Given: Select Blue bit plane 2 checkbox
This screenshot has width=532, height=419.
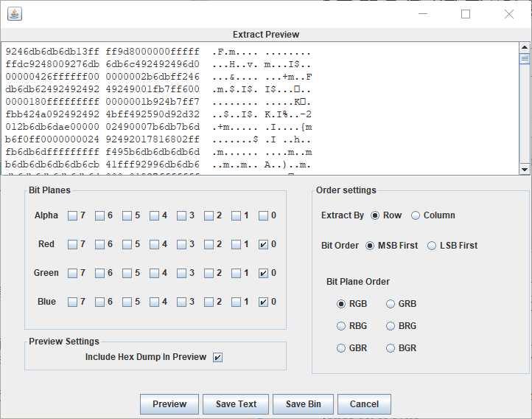Looking at the screenshot, I should click(x=209, y=302).
